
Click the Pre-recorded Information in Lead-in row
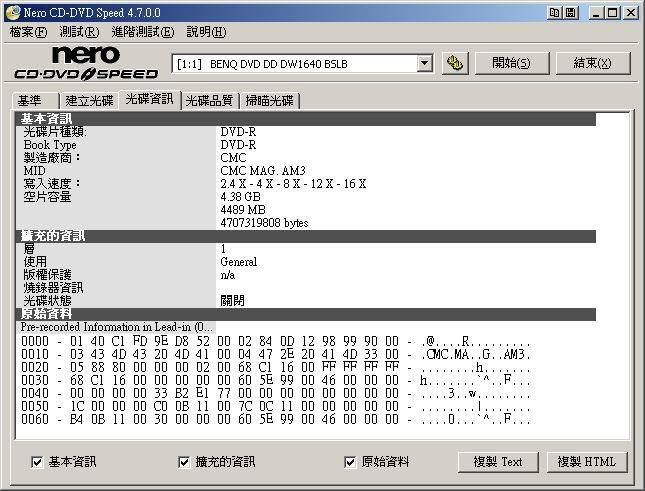click(x=117, y=327)
